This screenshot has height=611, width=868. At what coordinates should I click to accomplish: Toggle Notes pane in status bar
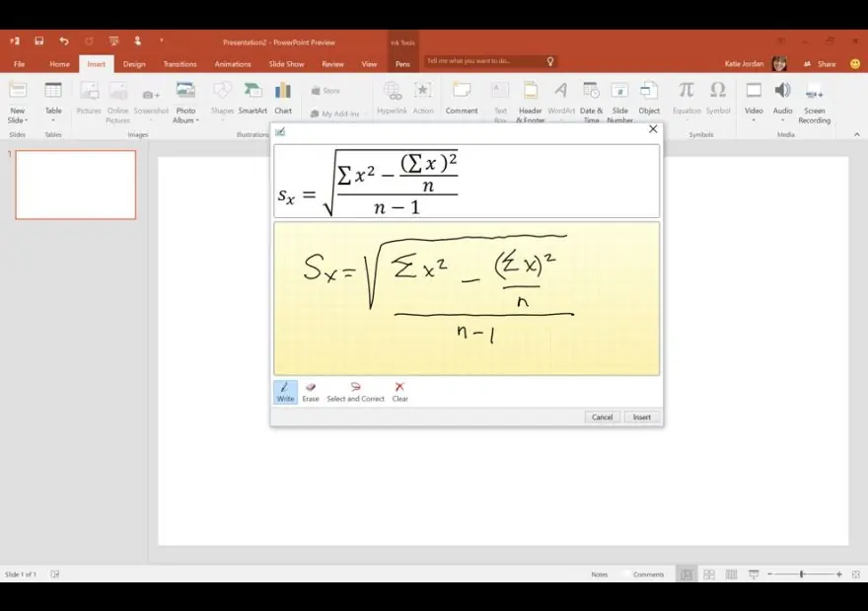click(x=599, y=574)
